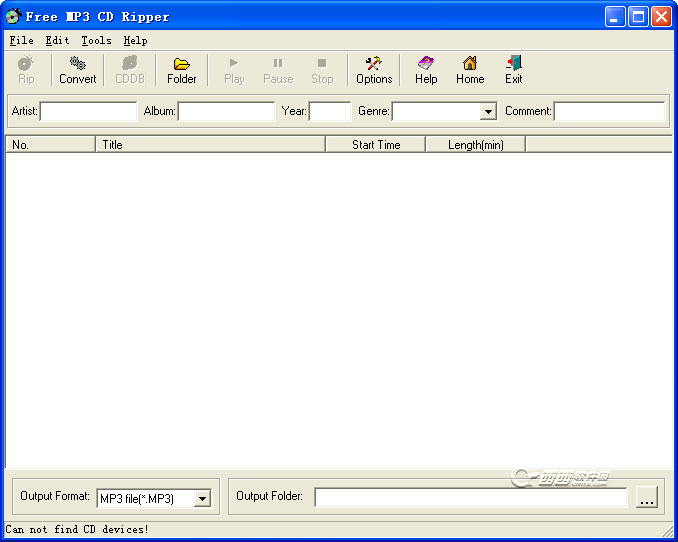Expand the Genre dropdown
Screen dimensions: 678x542
pyautogui.click(x=488, y=112)
